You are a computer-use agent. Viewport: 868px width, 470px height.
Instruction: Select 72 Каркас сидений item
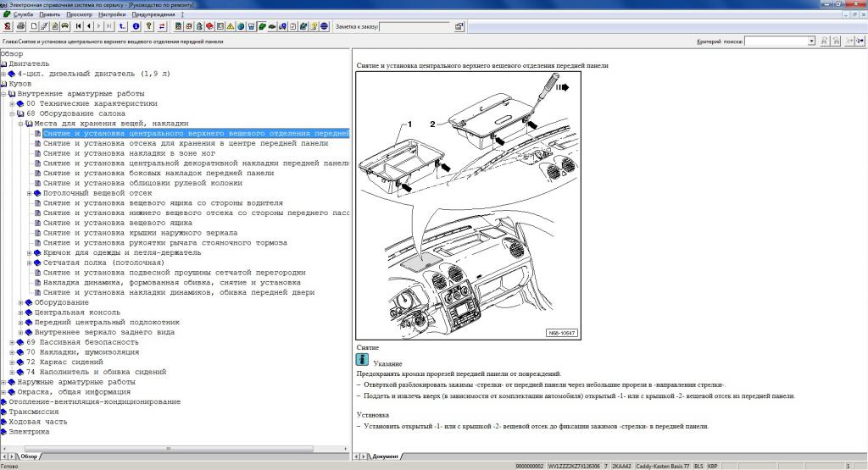click(64, 362)
